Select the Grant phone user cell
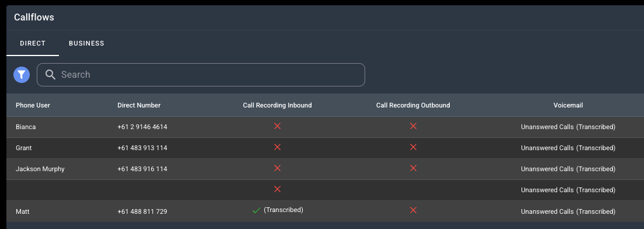 [x=24, y=148]
